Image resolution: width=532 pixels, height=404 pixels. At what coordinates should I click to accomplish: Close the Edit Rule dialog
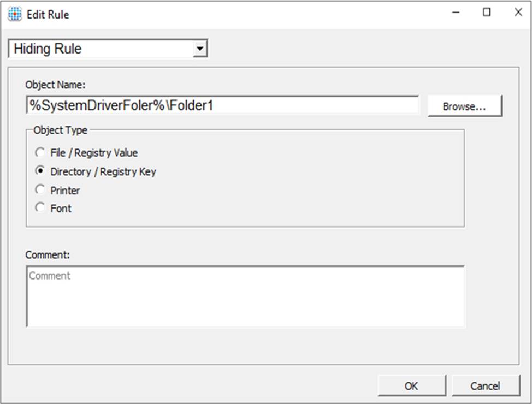pyautogui.click(x=518, y=13)
